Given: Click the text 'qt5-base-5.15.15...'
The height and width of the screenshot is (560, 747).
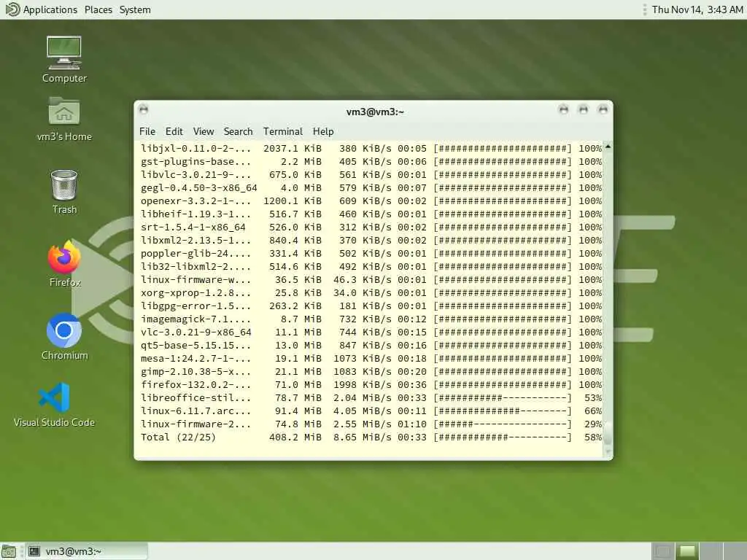Looking at the screenshot, I should coord(196,345).
